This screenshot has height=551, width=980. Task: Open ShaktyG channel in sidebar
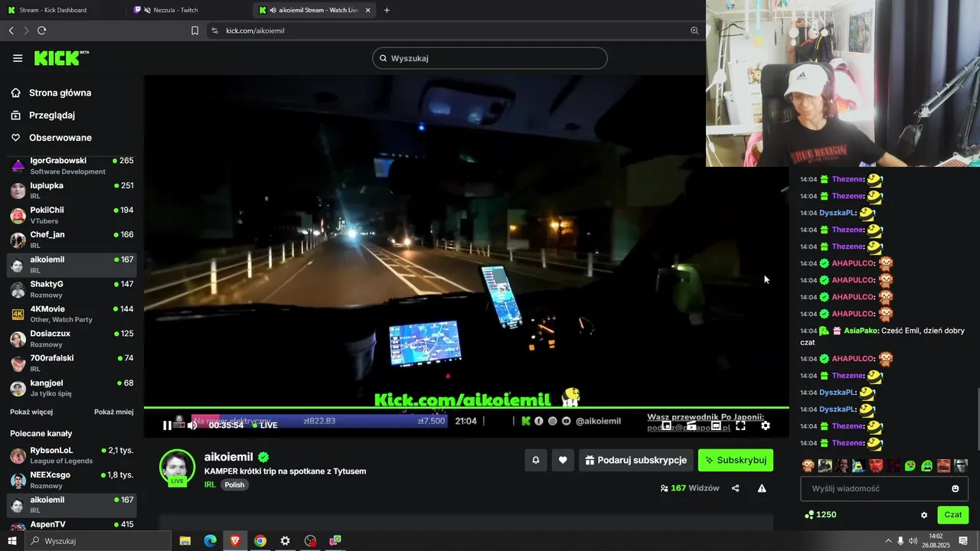click(72, 289)
